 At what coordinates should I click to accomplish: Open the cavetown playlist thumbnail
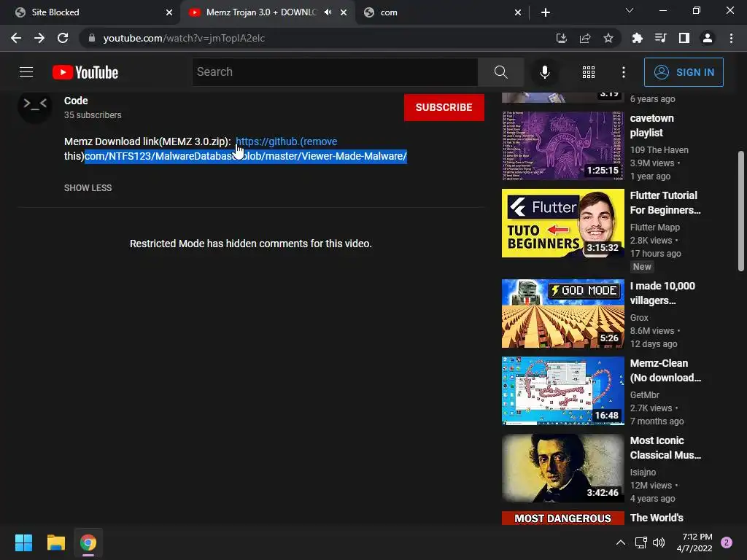pos(562,146)
